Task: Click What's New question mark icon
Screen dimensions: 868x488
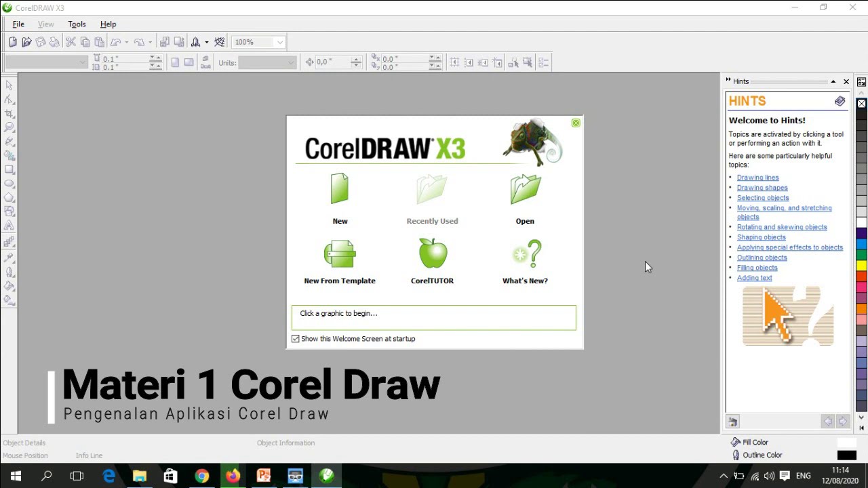Action: point(527,253)
